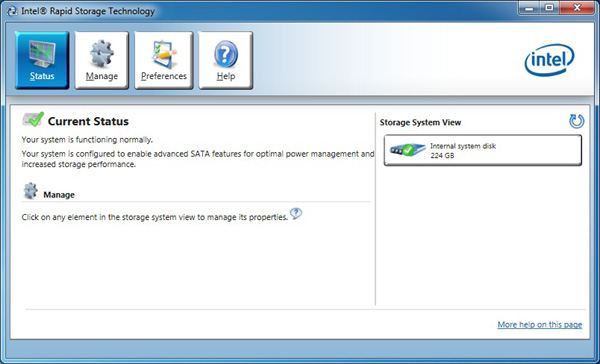Image resolution: width=600 pixels, height=364 pixels.
Task: Click 'Your system is functioning normally.' text
Action: coord(87,140)
